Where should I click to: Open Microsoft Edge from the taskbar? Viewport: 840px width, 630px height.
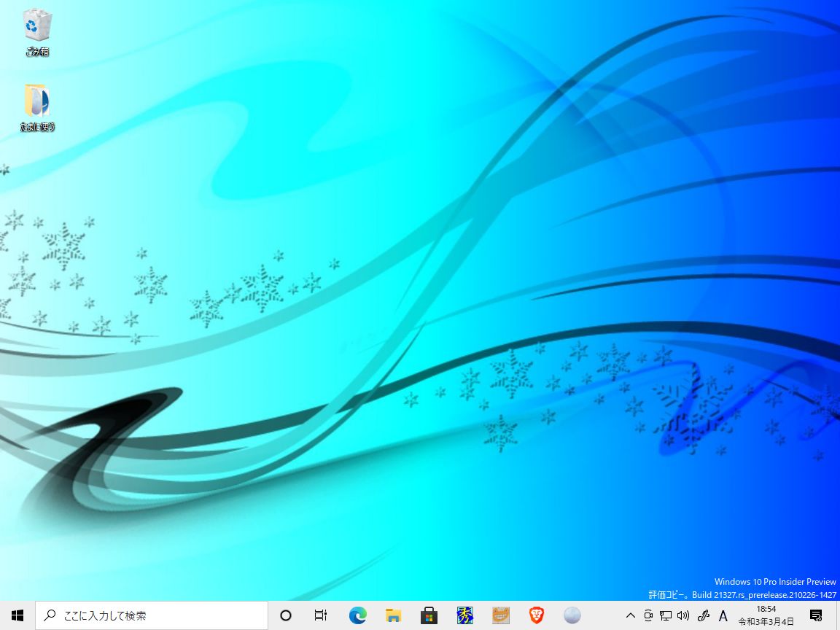pos(357,615)
